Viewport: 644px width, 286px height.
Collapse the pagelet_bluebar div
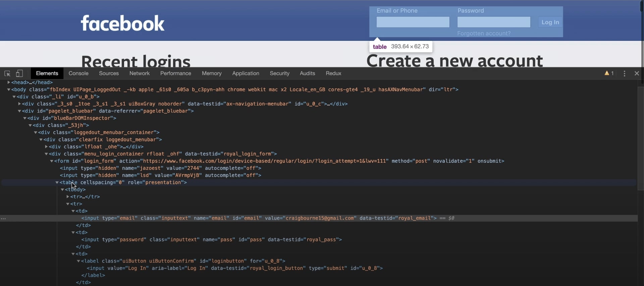(x=19, y=111)
